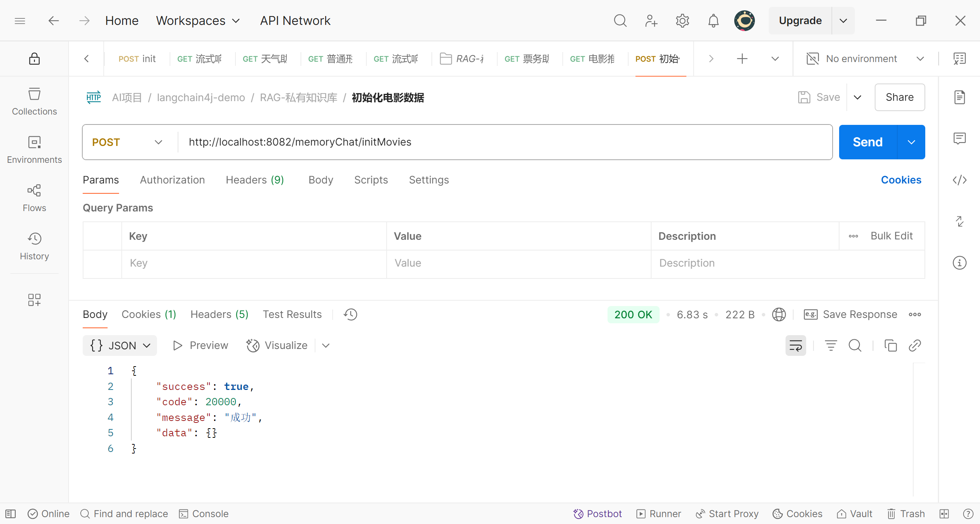This screenshot has width=980, height=524.
Task: Switch to the Headers (9) tab
Action: tap(255, 180)
